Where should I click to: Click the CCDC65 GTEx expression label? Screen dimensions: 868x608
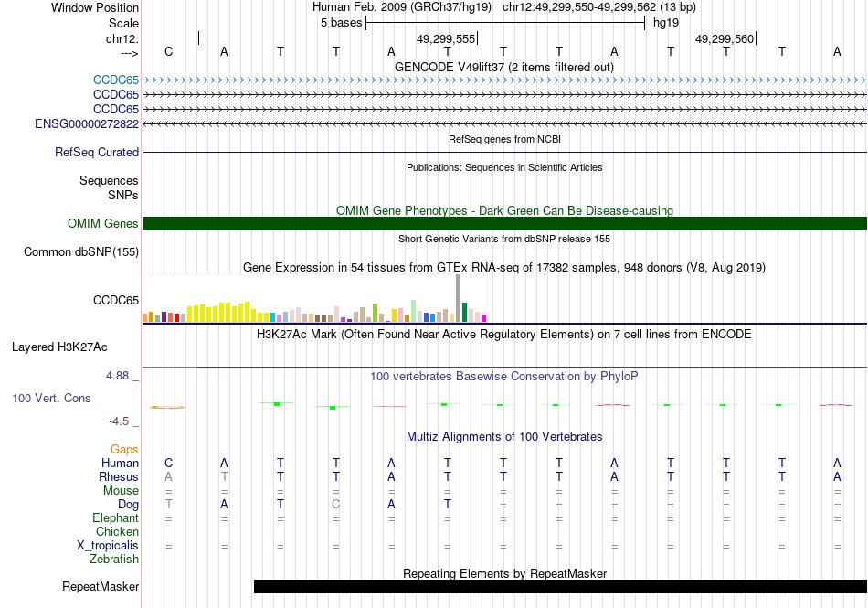(116, 300)
